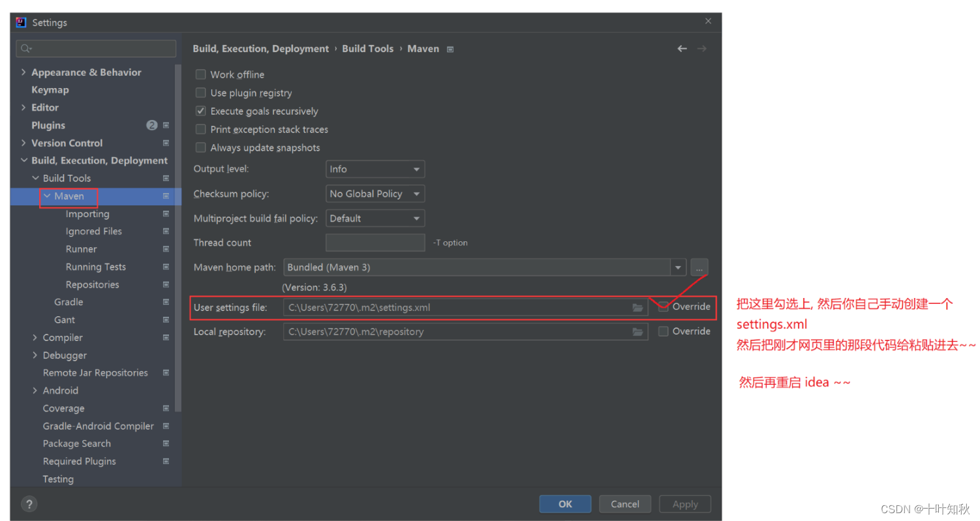Screen dimensions: 980x521
Task: Click the search magnifier icon in settings search
Action: tap(26, 49)
